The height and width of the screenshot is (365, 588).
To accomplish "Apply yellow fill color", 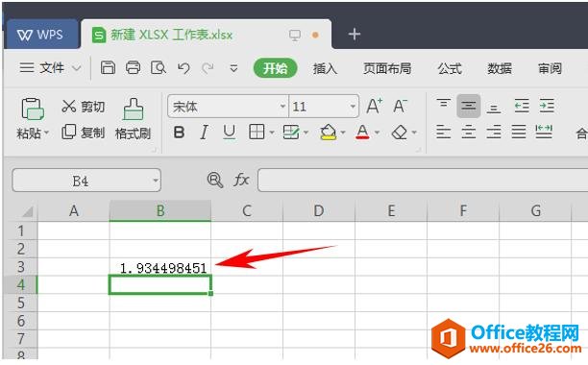I will (329, 132).
